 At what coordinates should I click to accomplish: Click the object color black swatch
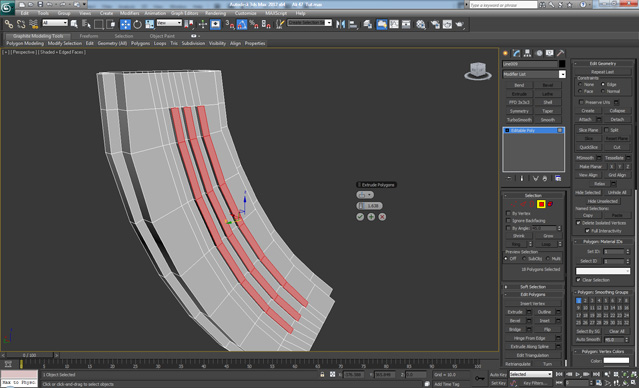click(562, 64)
